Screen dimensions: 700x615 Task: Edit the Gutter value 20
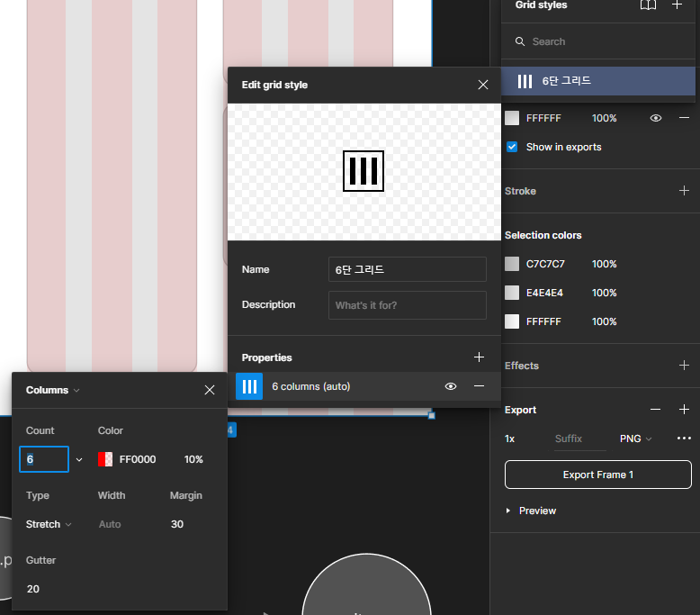coord(33,589)
